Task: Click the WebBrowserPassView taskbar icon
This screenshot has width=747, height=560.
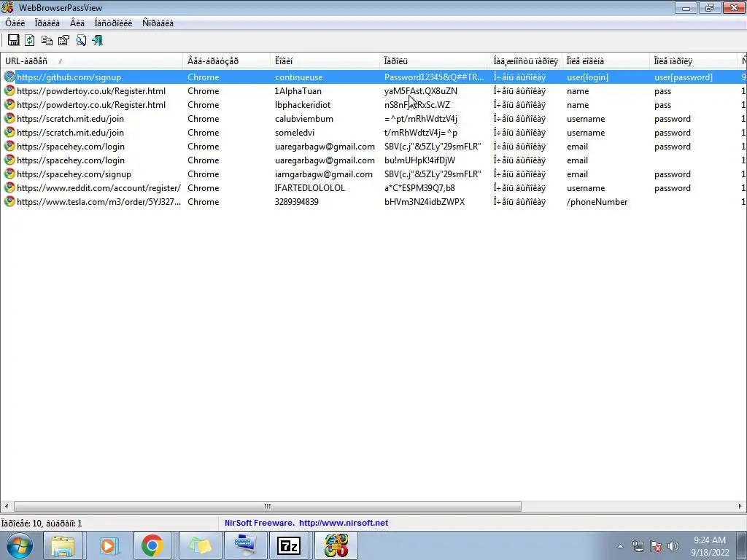Action: (x=336, y=545)
